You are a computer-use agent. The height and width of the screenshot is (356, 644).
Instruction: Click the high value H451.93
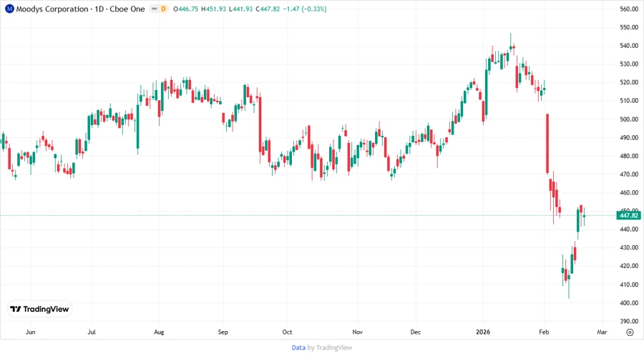pos(213,9)
